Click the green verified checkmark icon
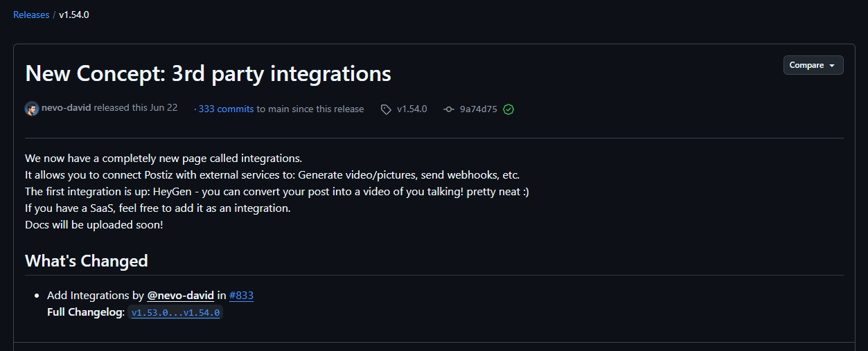Viewport: 868px width, 351px height. 508,109
